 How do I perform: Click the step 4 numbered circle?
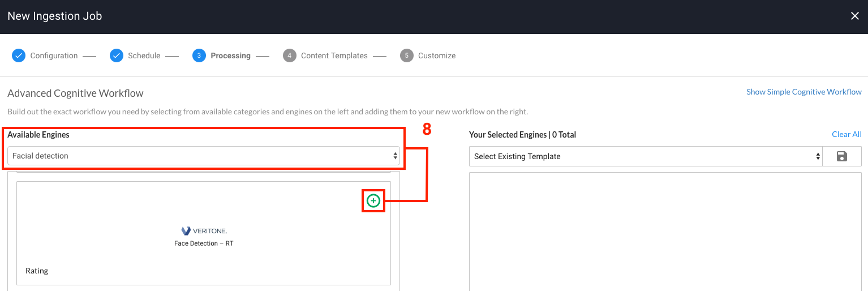tap(290, 55)
